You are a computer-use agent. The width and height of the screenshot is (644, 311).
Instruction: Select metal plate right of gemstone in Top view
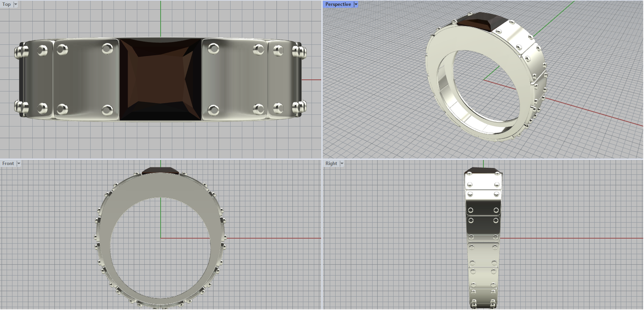pos(233,79)
